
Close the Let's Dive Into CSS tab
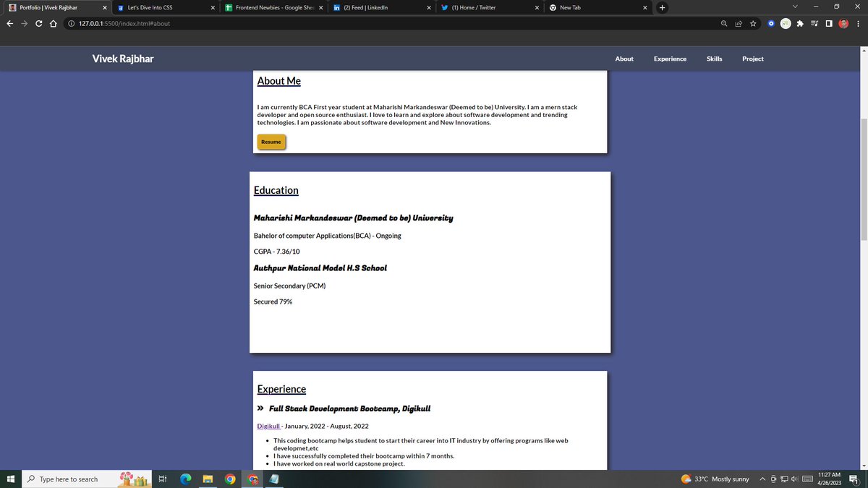tap(213, 7)
